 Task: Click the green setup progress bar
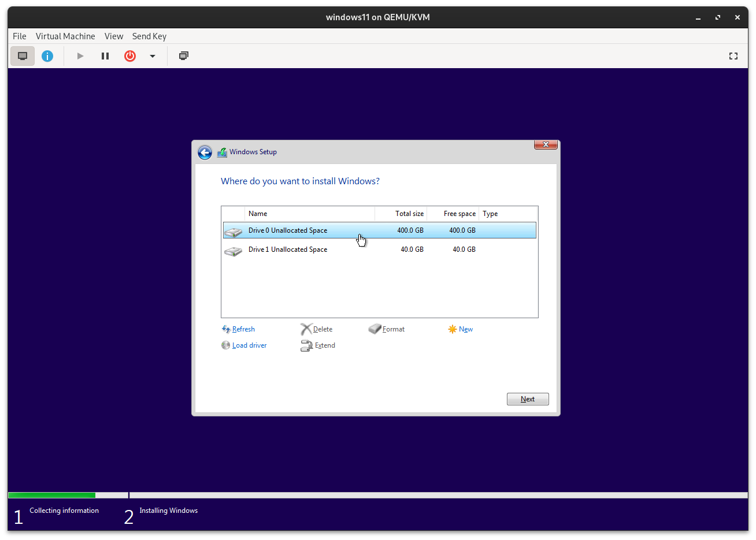[x=51, y=495]
